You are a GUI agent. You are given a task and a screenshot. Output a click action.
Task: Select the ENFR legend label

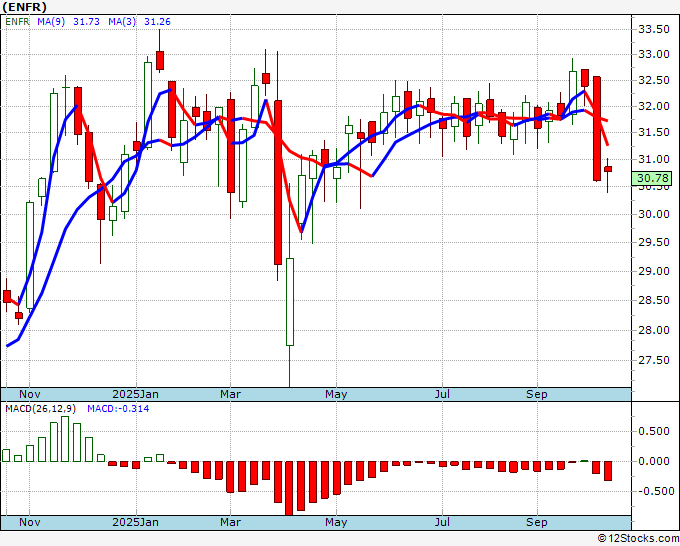(17, 22)
